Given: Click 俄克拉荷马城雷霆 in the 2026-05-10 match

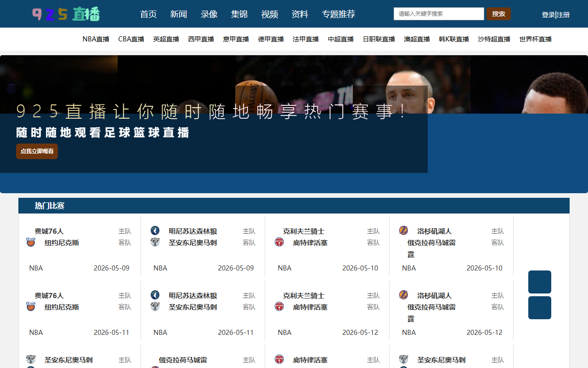Looking at the screenshot, I should (x=431, y=248).
